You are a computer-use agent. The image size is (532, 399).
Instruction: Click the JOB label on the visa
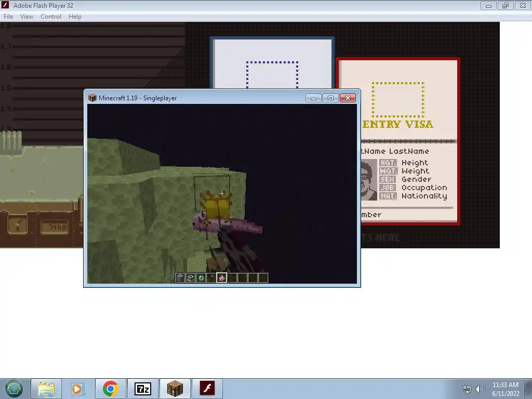pos(388,188)
